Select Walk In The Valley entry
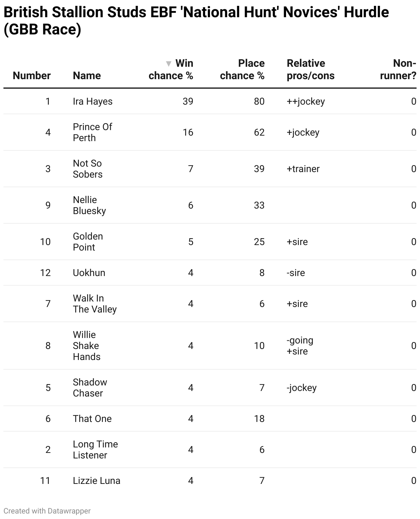Viewport: 420px width, 519px height. click(95, 304)
